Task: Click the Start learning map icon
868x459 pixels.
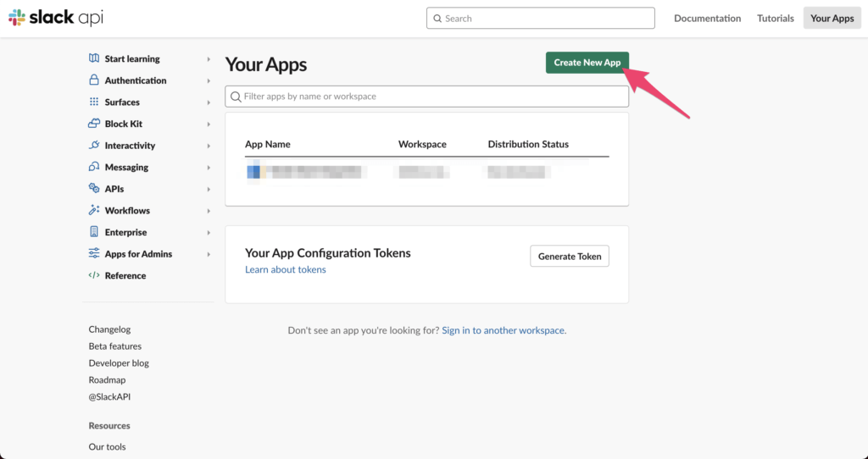Action: 94,58
